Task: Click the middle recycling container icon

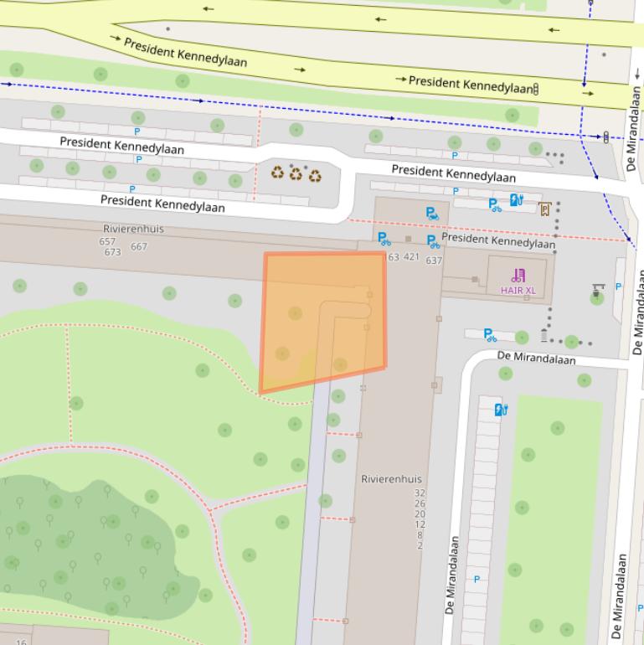Action: click(x=296, y=173)
